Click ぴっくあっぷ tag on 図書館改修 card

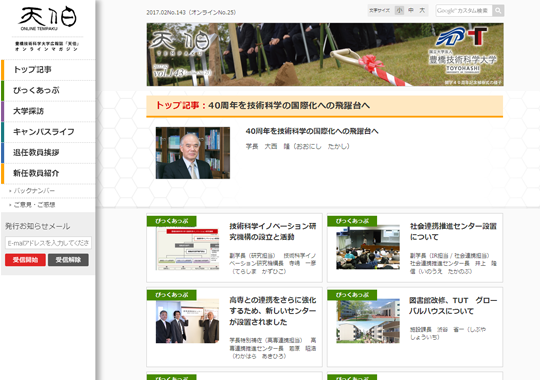coord(352,295)
